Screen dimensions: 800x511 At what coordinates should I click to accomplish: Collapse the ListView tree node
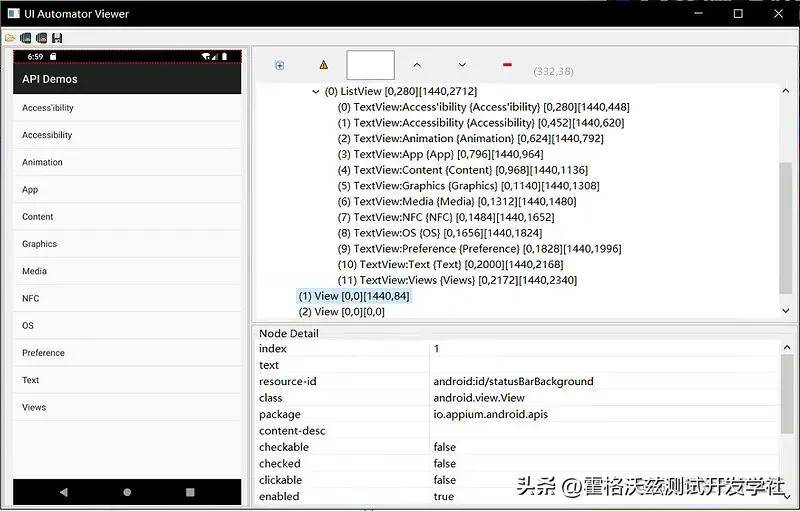click(x=316, y=91)
